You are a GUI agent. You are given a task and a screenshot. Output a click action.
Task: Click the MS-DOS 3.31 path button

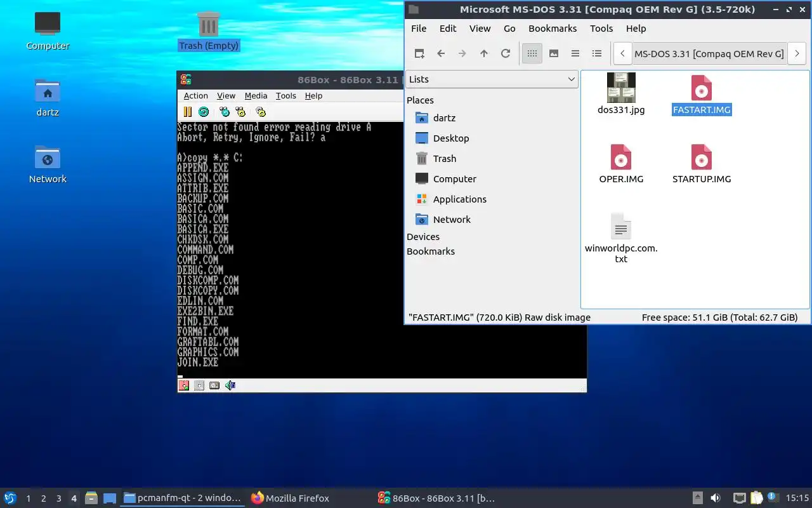pos(709,53)
